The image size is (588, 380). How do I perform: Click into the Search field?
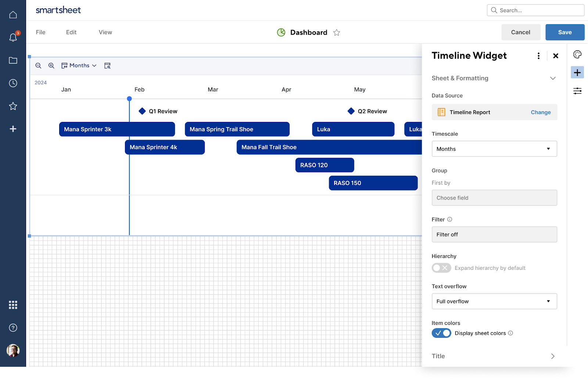(535, 10)
